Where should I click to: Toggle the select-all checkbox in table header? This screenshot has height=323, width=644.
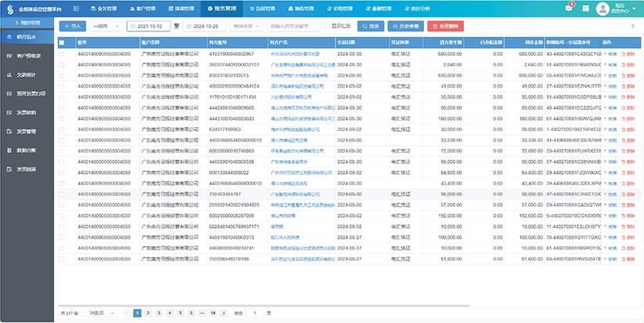coord(62,43)
